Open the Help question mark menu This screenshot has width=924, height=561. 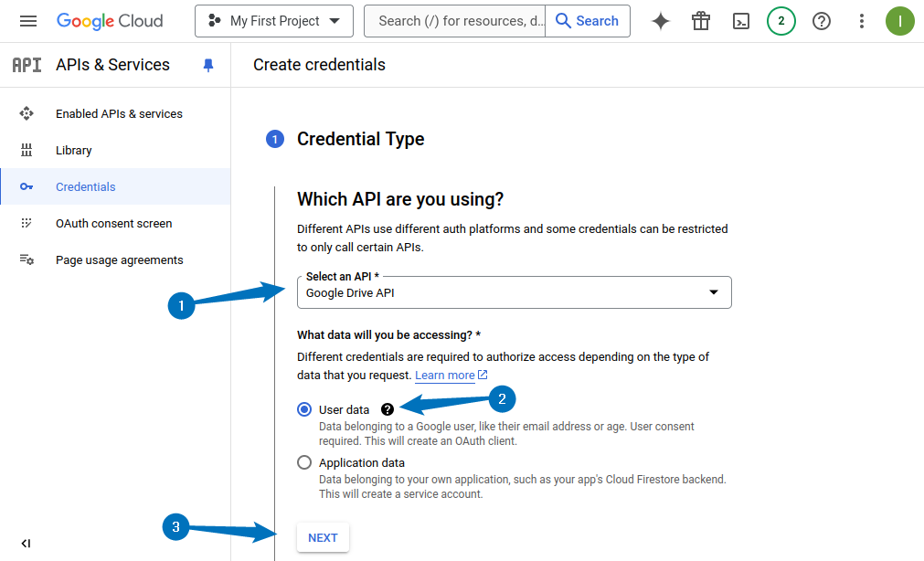(821, 20)
